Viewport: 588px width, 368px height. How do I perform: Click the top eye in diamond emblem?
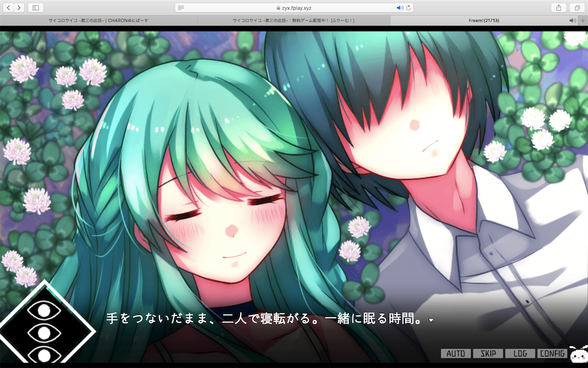coord(44,310)
